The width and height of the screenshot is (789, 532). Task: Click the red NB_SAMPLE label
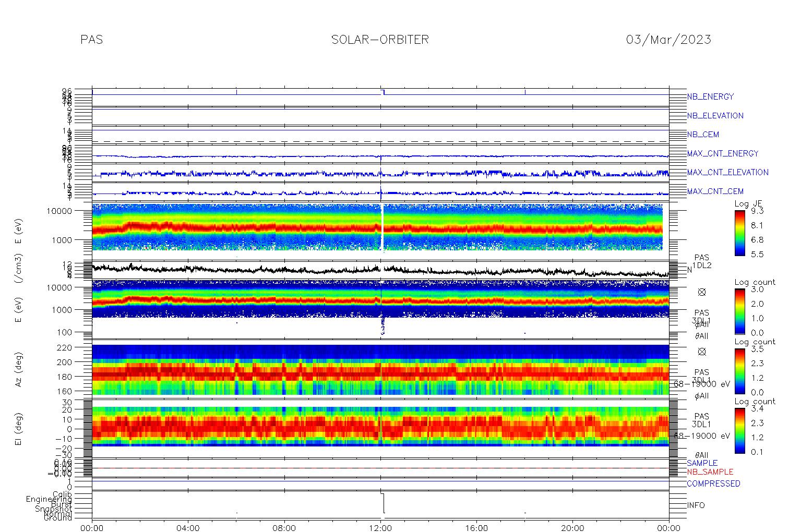(710, 472)
